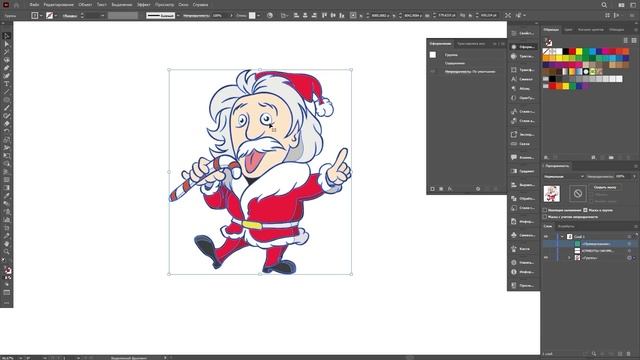640x360 pixels.
Task: Select the Paintbrush tool
Action: tap(7, 108)
